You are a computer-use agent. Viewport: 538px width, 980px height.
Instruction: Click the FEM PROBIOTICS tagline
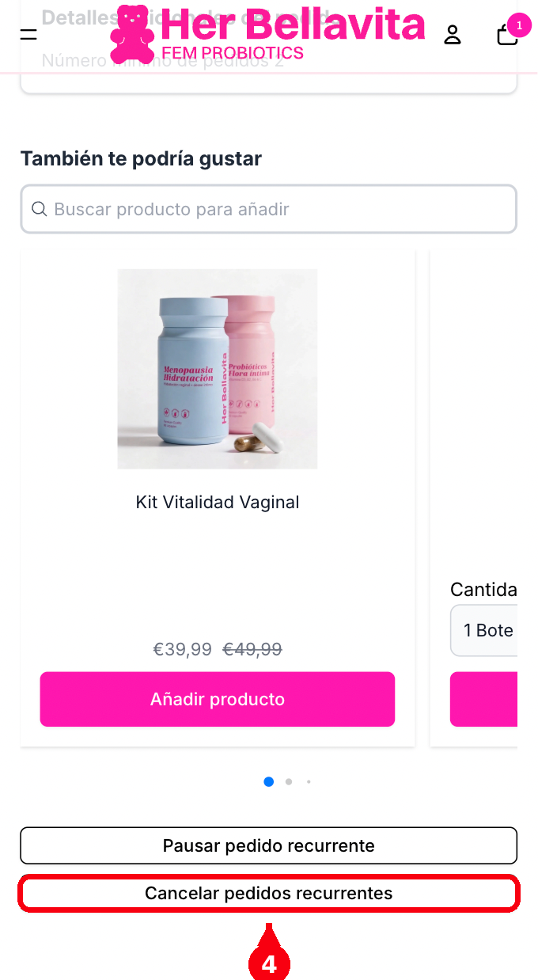(x=233, y=53)
